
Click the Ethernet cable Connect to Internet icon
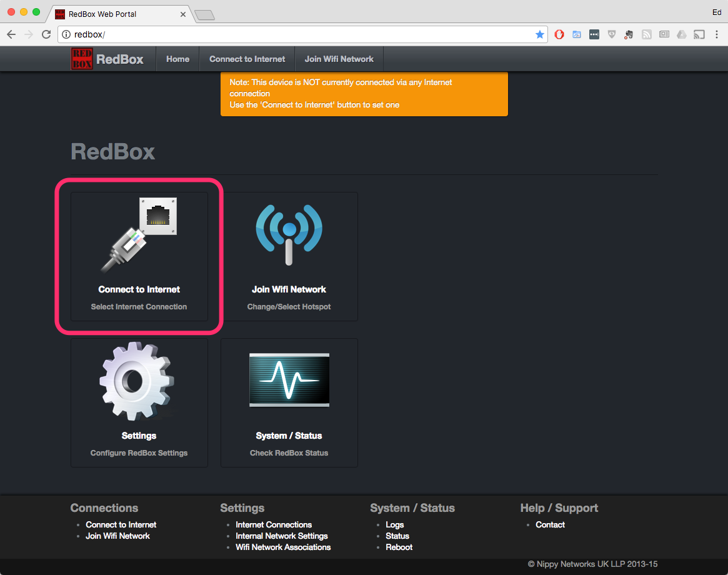139,235
